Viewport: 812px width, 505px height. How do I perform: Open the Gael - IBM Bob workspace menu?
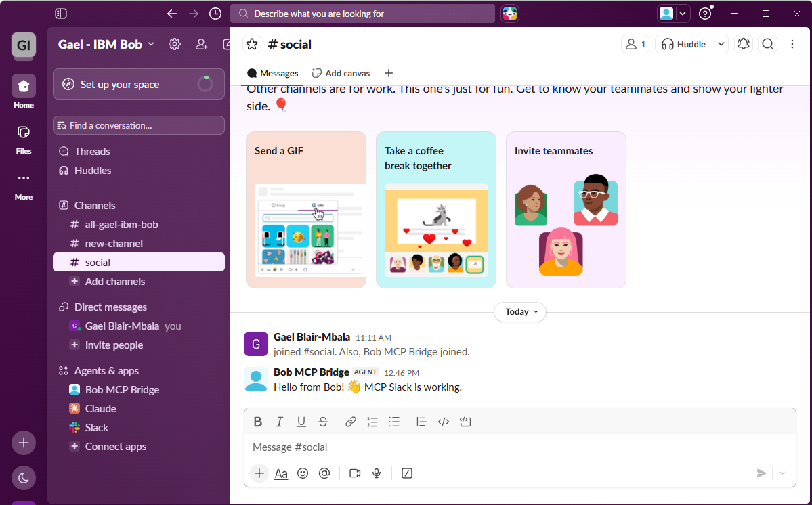(x=106, y=45)
